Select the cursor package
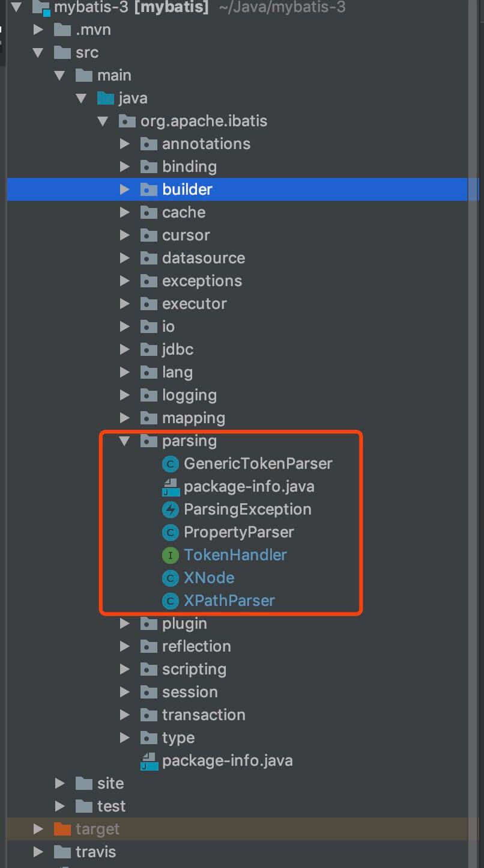Viewport: 484px width, 868px height. (186, 235)
